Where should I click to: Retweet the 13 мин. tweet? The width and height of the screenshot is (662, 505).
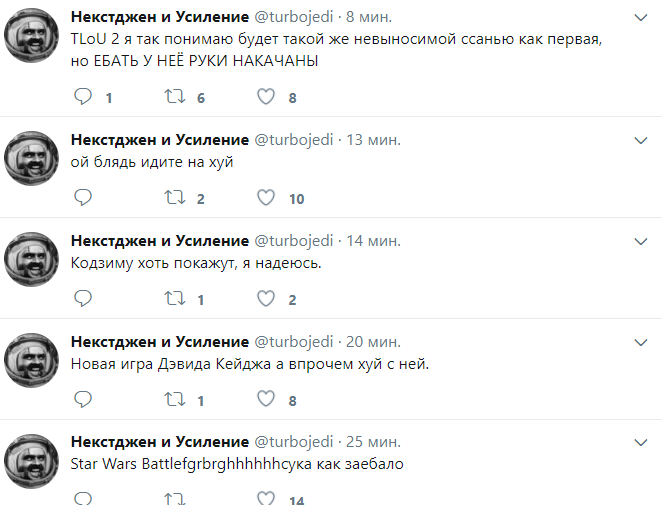tap(174, 198)
